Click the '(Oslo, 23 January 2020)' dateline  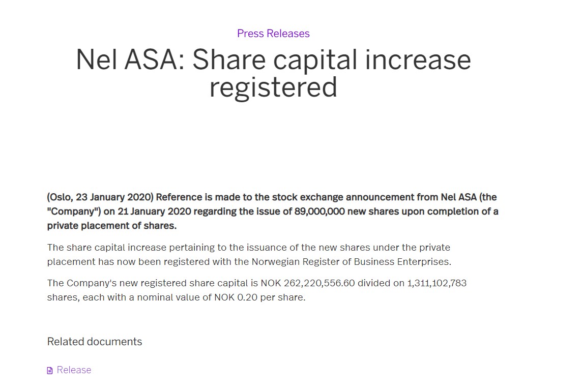100,197
